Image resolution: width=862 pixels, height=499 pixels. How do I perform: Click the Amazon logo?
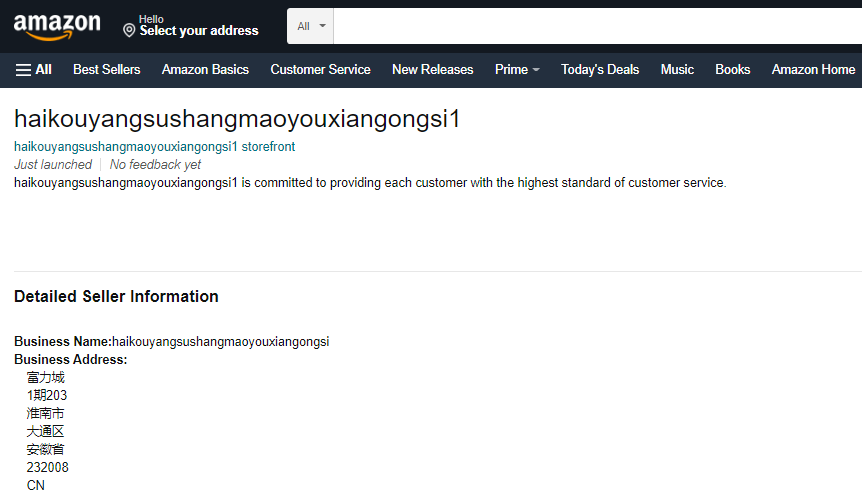[57, 27]
